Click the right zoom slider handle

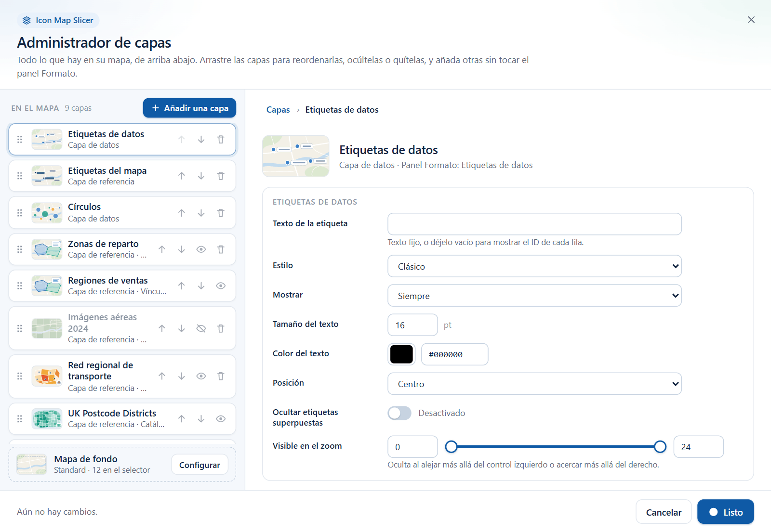coord(660,447)
